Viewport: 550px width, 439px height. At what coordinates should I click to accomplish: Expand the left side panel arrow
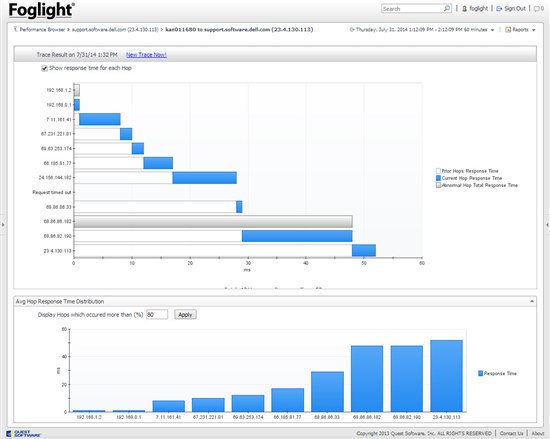tap(3, 224)
